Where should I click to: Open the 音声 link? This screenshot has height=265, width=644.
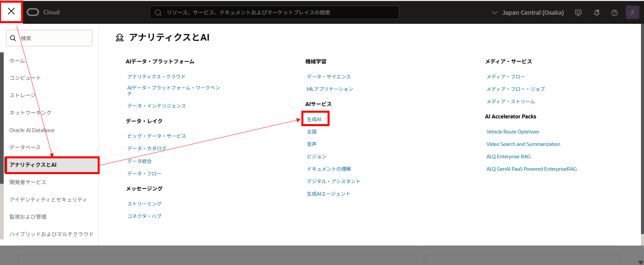coord(312,144)
